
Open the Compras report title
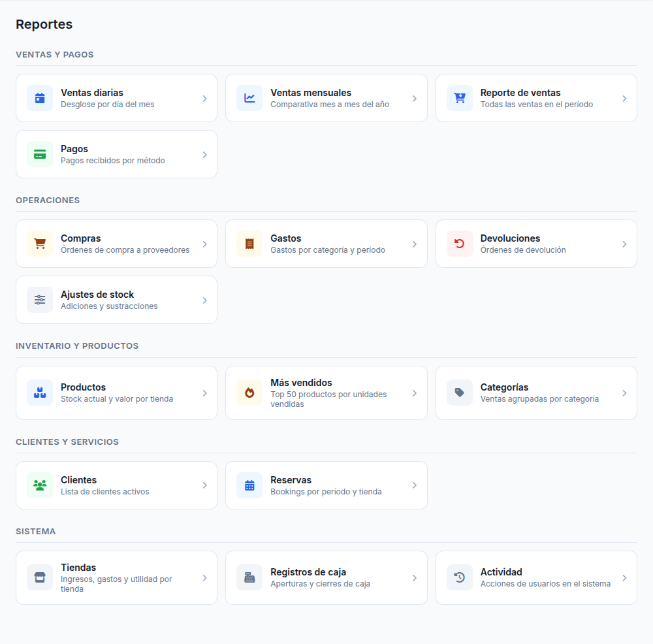(x=81, y=238)
